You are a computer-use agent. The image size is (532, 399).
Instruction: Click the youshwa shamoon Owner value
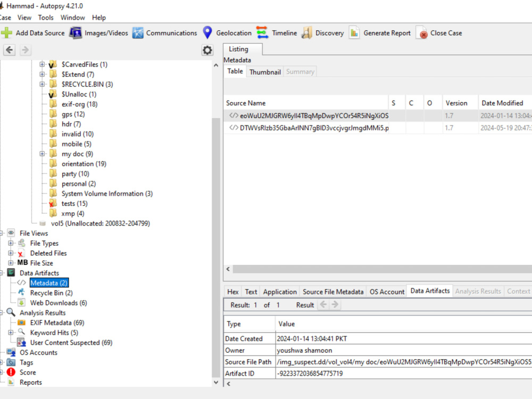(304, 350)
